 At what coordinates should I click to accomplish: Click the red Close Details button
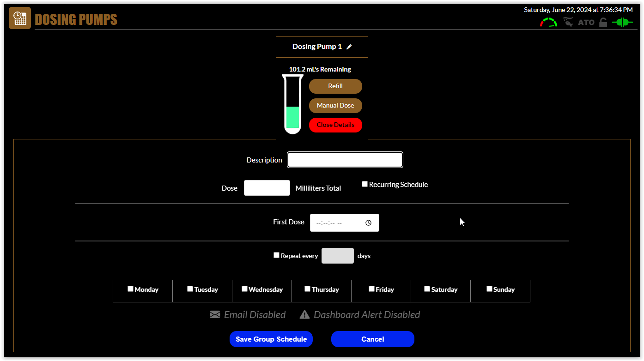(335, 125)
